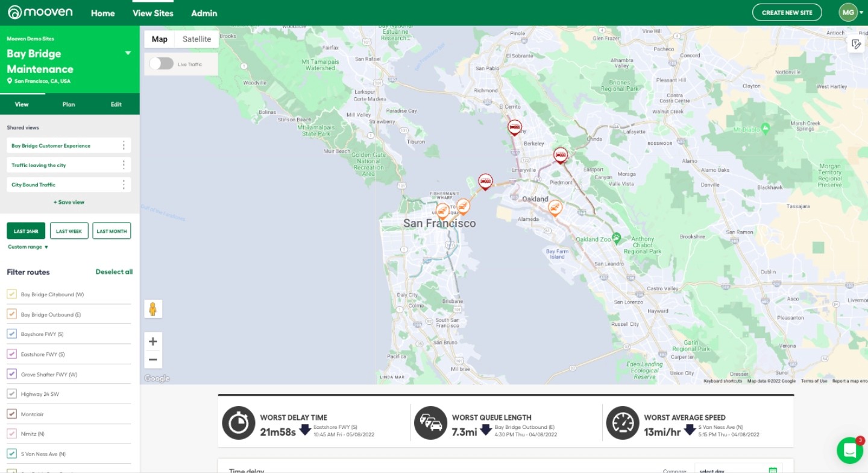Image resolution: width=868 pixels, height=473 pixels.
Task: Click red traffic marker on Bay Bridge
Action: [x=485, y=181]
